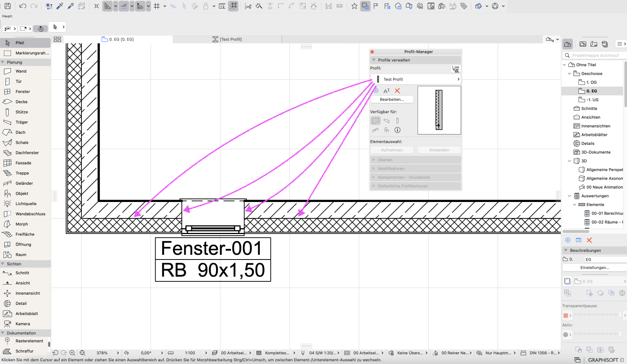
Task: Click the Einstellungen... button
Action: 594,268
